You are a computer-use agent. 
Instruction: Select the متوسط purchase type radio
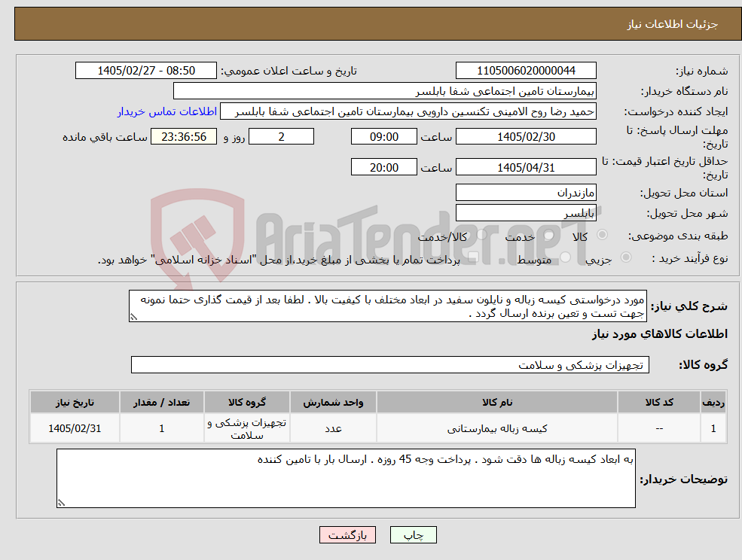[566, 257]
